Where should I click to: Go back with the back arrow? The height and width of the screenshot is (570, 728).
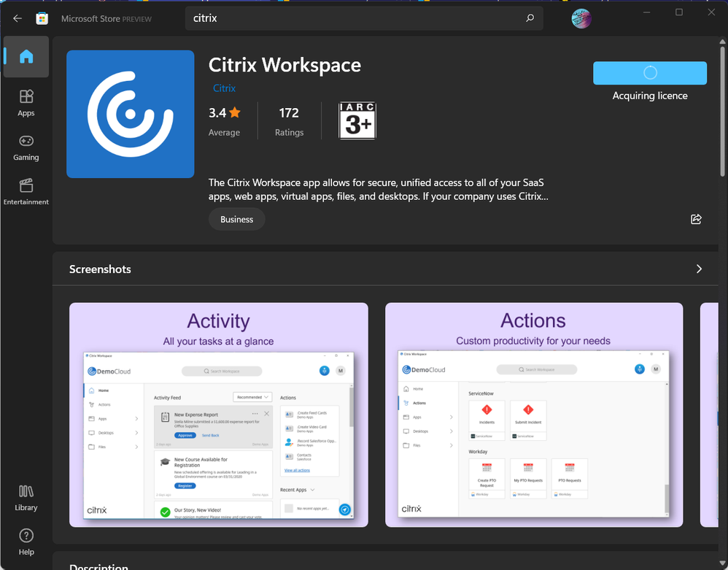(x=18, y=18)
